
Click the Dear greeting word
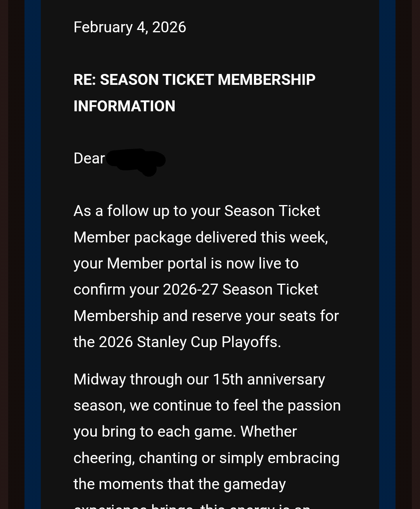point(89,158)
